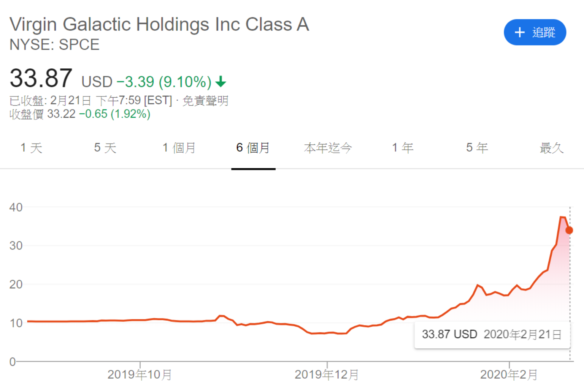Click the 2019年10月 axis label

coord(140,375)
